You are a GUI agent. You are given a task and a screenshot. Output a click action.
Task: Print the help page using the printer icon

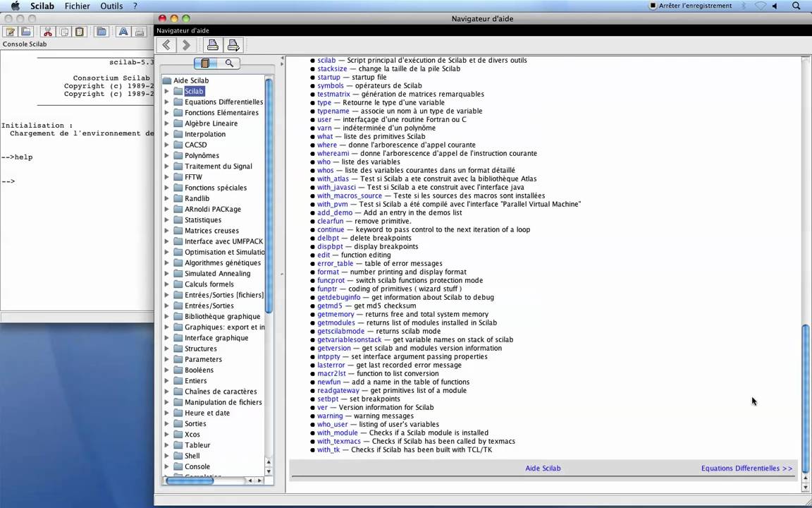(212, 45)
